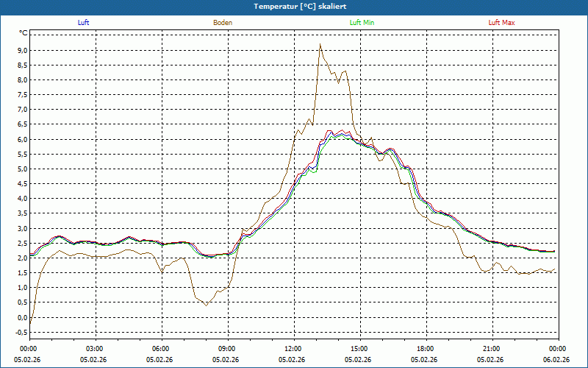Screen dimensions: 588x368
Task: Toggle the 'Luft Min' legend entry
Action: click(362, 23)
